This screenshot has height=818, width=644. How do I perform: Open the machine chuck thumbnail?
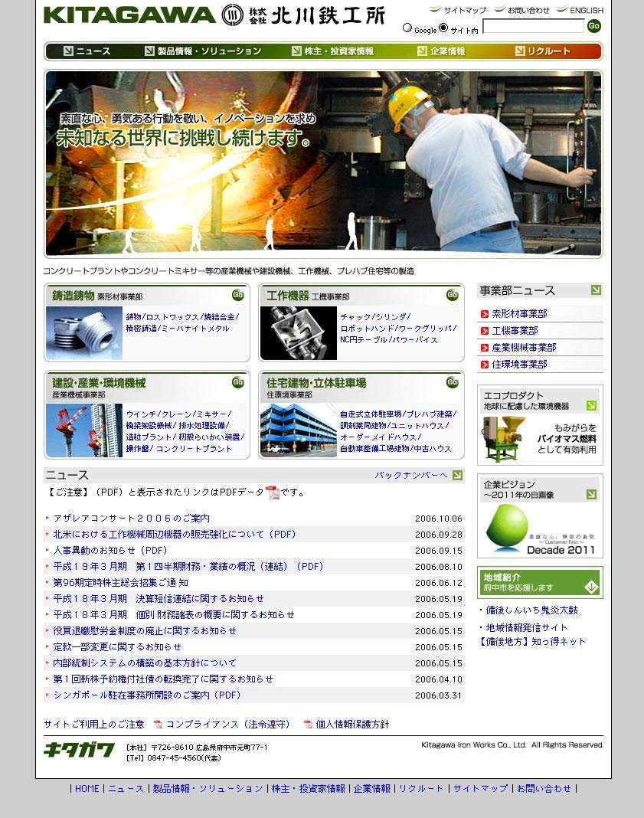click(299, 333)
